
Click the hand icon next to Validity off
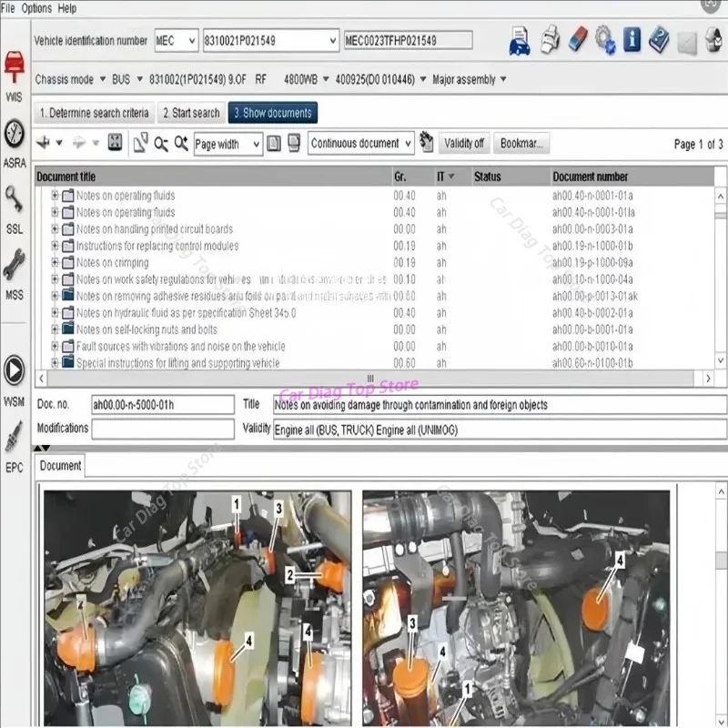426,142
